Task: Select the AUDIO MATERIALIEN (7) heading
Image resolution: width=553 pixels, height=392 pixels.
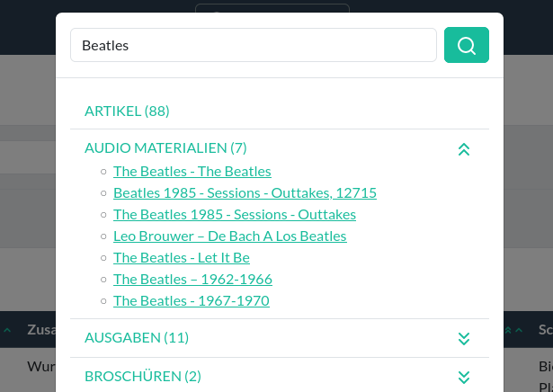Action: (x=165, y=148)
